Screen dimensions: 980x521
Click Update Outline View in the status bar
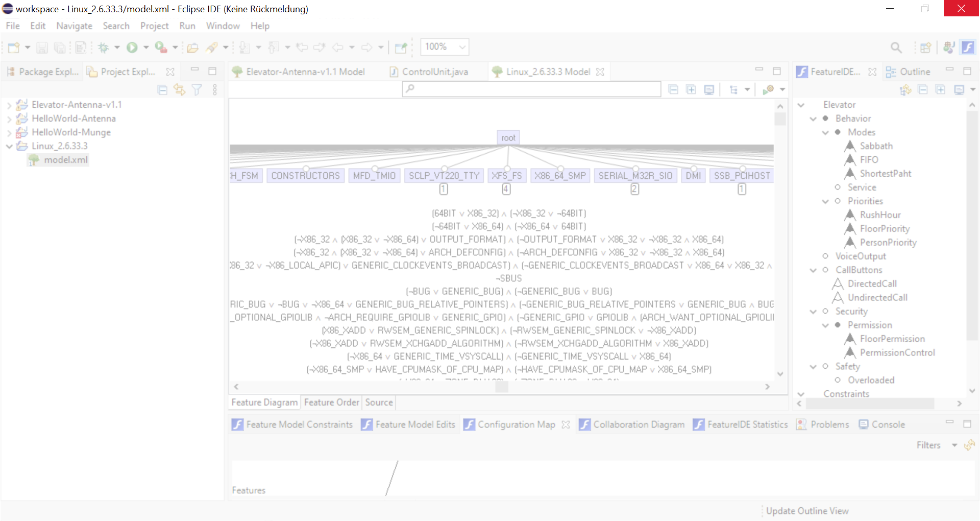(807, 510)
